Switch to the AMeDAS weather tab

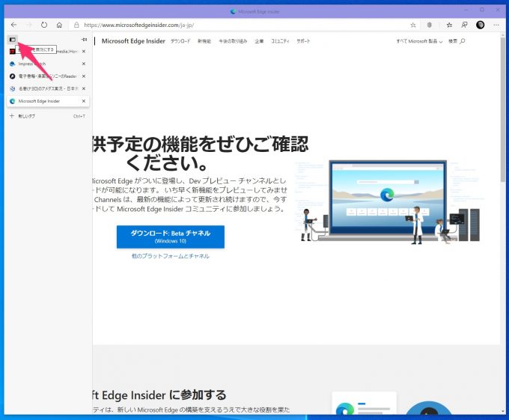coord(48,88)
